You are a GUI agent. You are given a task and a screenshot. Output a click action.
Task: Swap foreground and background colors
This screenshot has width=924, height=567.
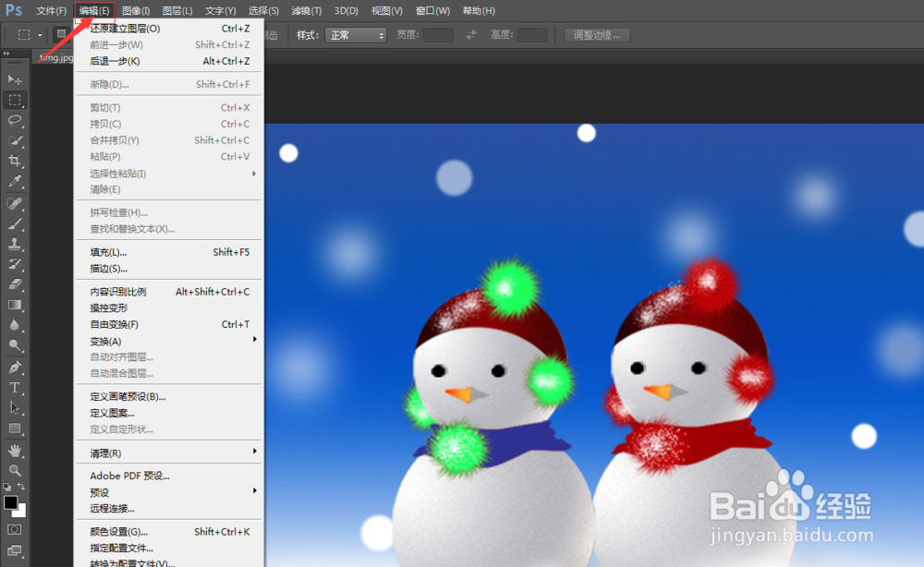point(21,487)
